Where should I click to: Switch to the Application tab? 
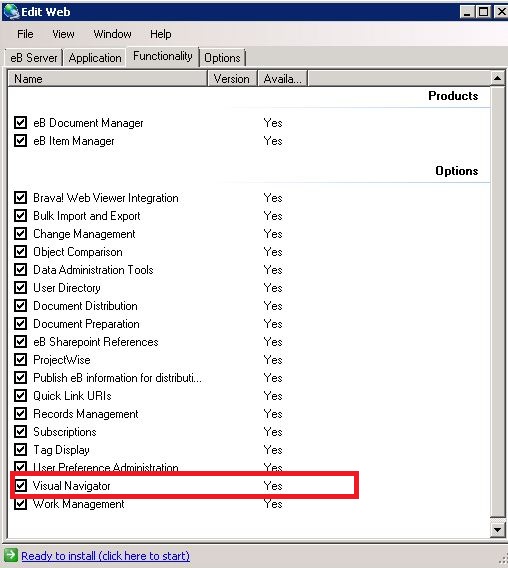pos(95,58)
